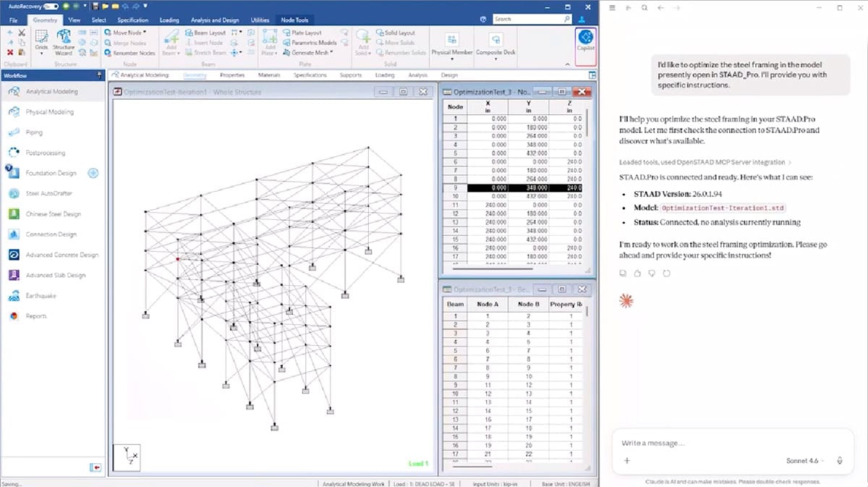Expand the Loaded tools details chevron
The image size is (868, 487).
click(x=790, y=163)
